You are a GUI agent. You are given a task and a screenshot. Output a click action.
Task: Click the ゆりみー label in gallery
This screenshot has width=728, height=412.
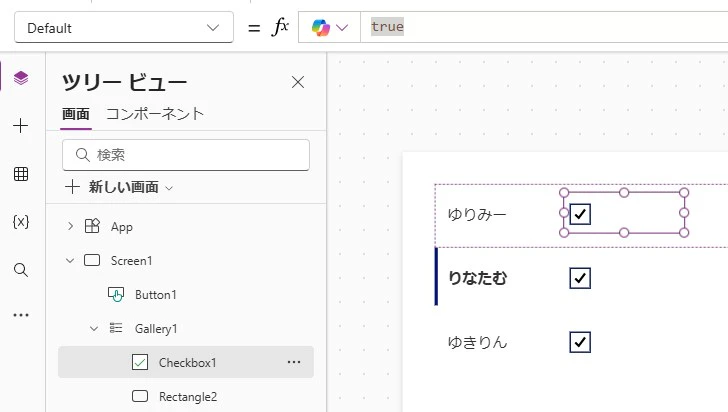tap(477, 215)
